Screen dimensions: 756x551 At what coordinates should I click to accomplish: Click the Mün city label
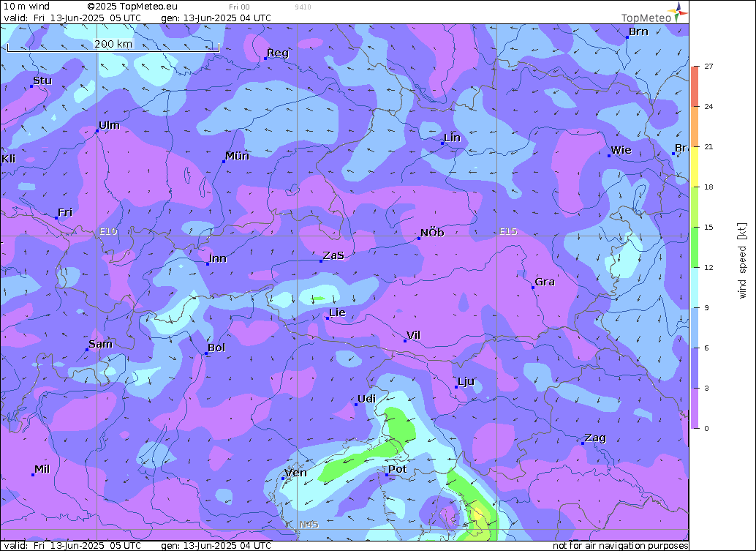pyautogui.click(x=237, y=156)
